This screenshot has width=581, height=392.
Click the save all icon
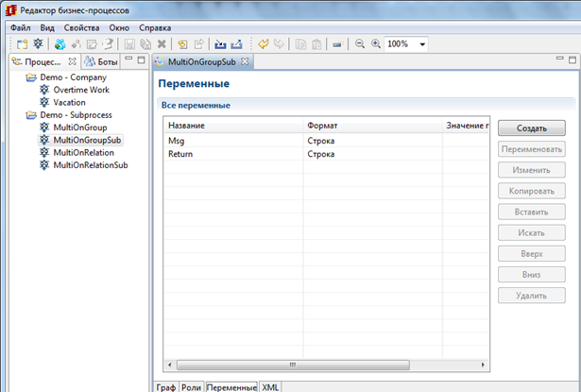(x=145, y=44)
